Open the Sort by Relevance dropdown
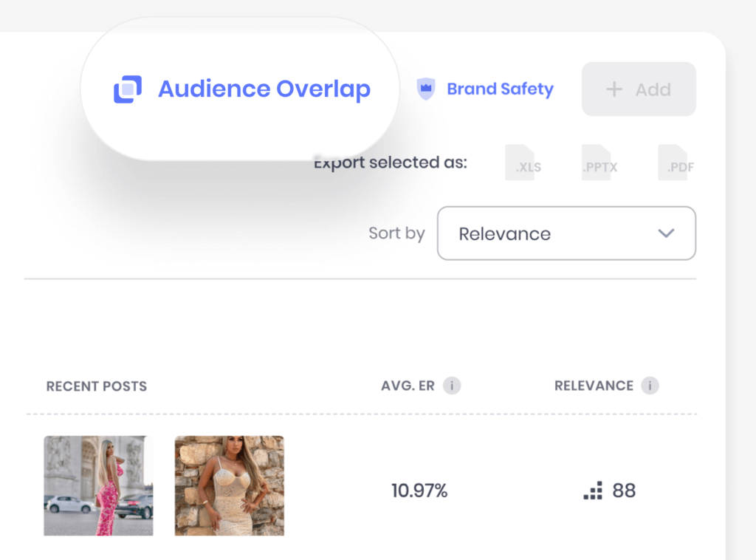Viewport: 756px width, 560px height. 566,233
